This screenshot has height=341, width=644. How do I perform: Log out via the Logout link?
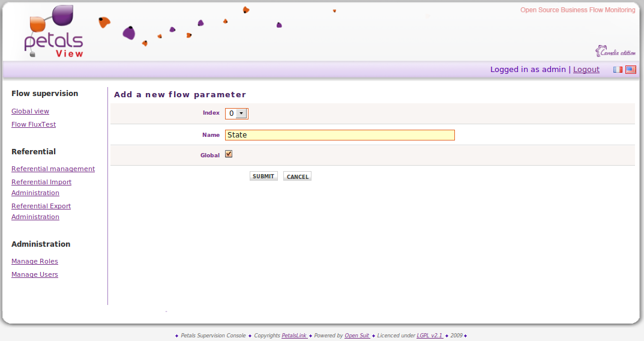click(x=586, y=70)
